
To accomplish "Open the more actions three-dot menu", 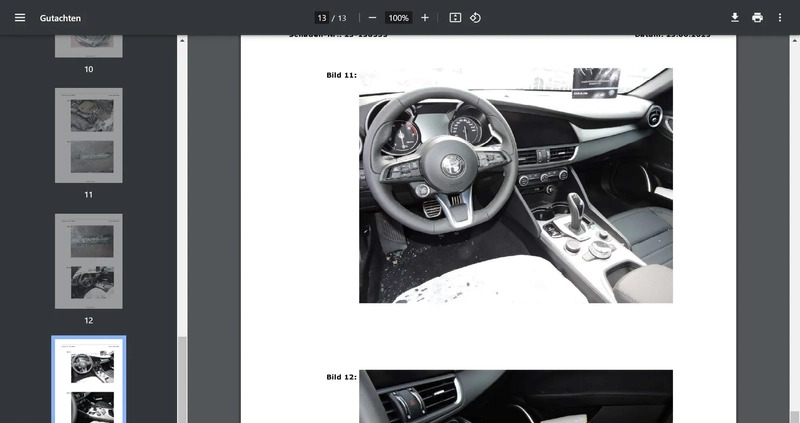I will (x=780, y=18).
